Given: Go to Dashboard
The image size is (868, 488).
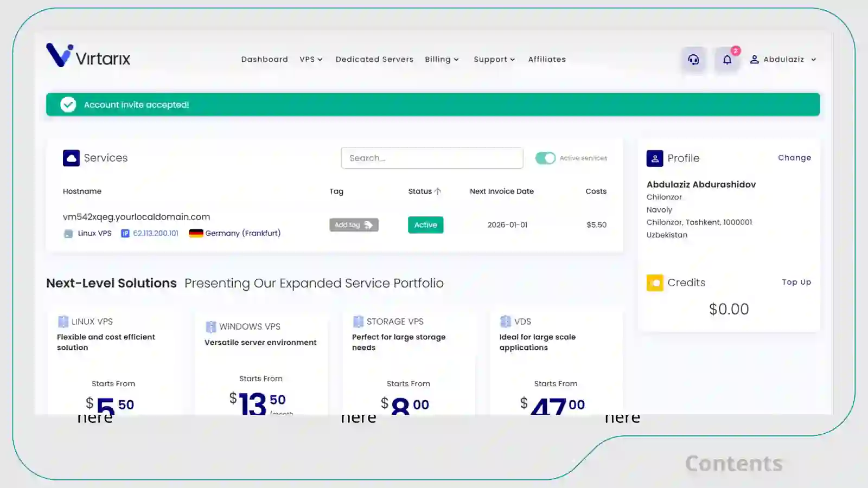Looking at the screenshot, I should coord(265,60).
